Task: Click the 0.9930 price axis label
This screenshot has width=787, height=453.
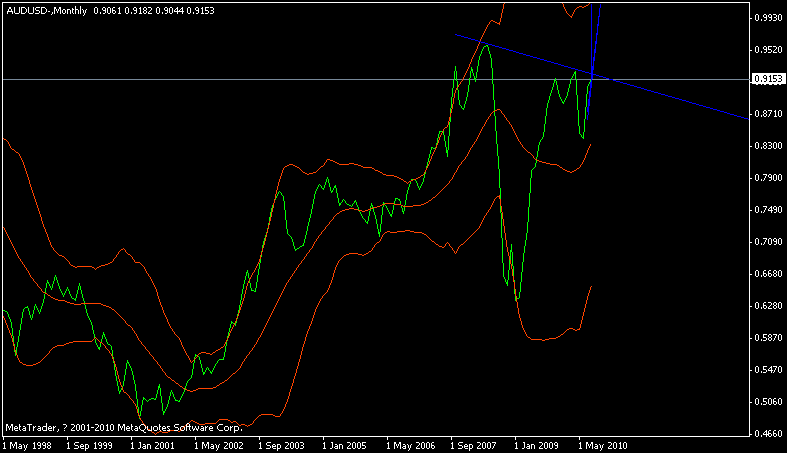Action: pos(768,18)
